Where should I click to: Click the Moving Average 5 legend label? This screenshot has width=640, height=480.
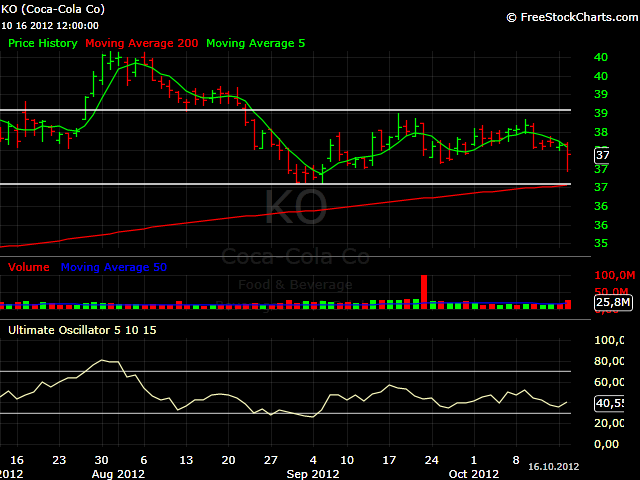click(256, 43)
